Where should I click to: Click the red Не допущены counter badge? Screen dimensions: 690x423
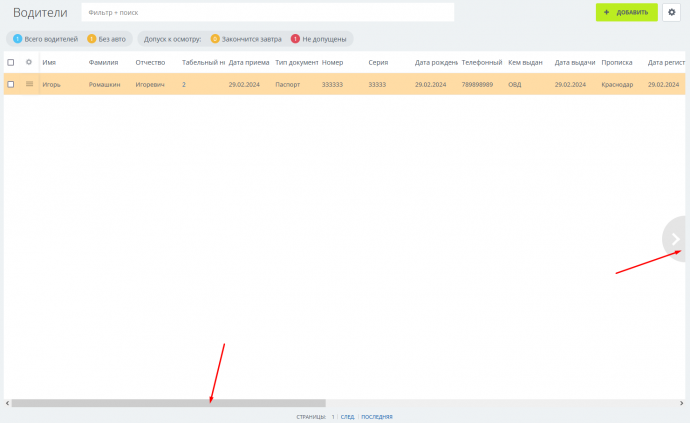295,39
